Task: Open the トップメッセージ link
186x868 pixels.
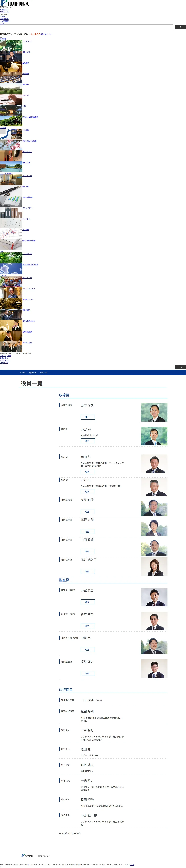Action: [x=29, y=288]
